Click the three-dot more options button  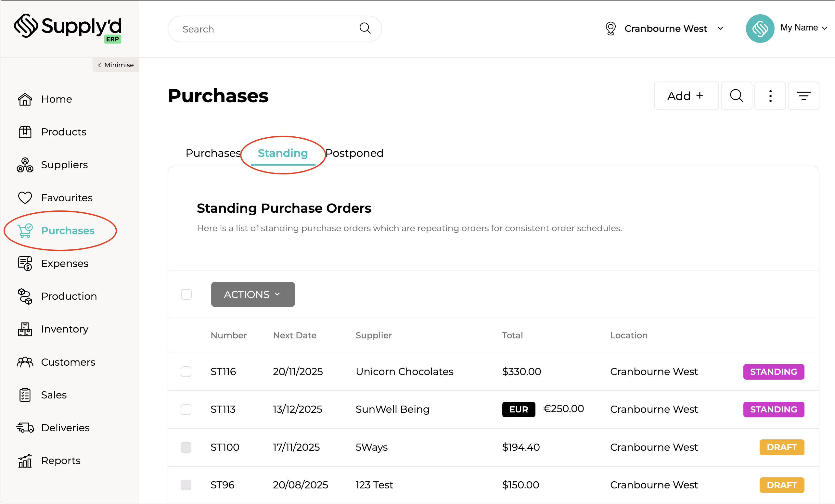[770, 96]
